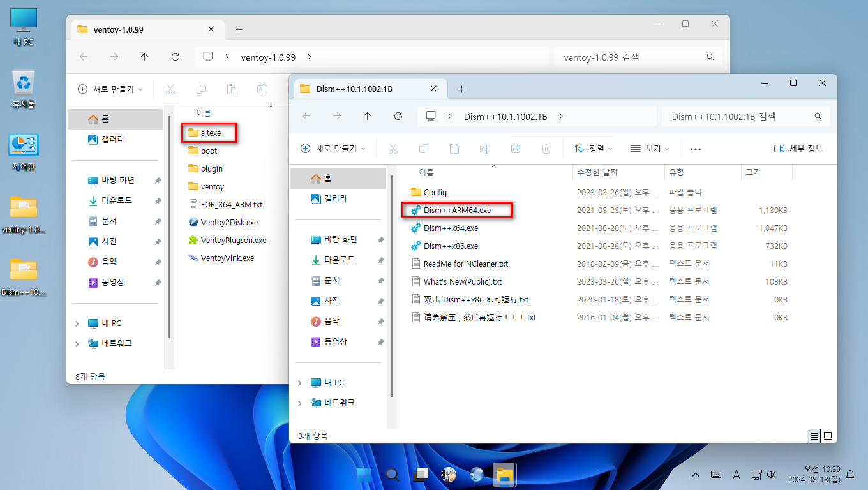Select 双击 Dism++x86 即可运行.txt file
Screen dimensions: 868x490
pos(470,299)
